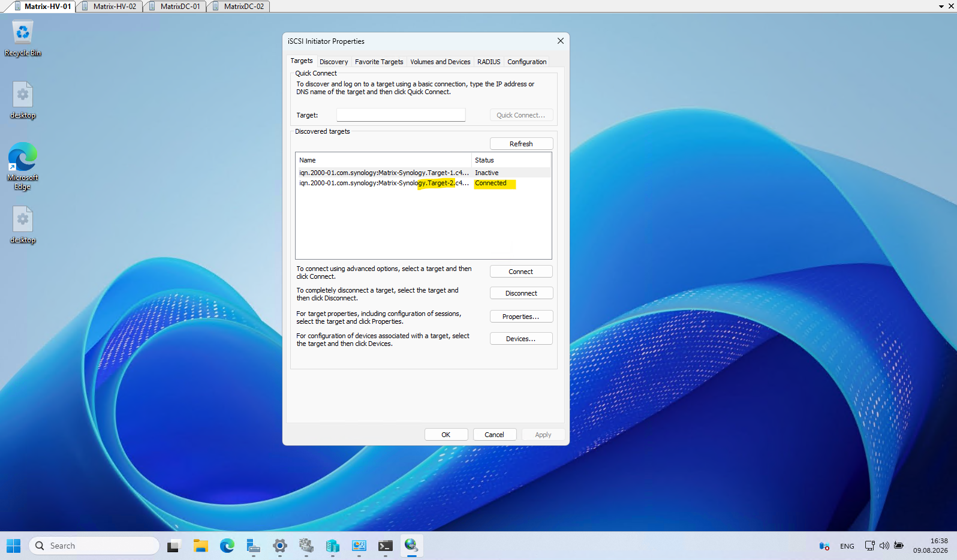The height and width of the screenshot is (560, 957).
Task: Select the Target-1 row in discovered targets
Action: [423, 173]
